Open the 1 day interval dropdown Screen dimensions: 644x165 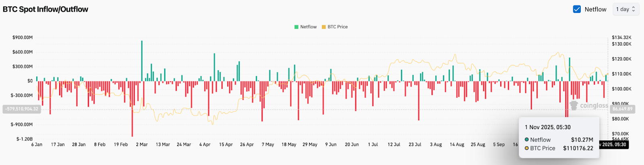[x=625, y=9]
